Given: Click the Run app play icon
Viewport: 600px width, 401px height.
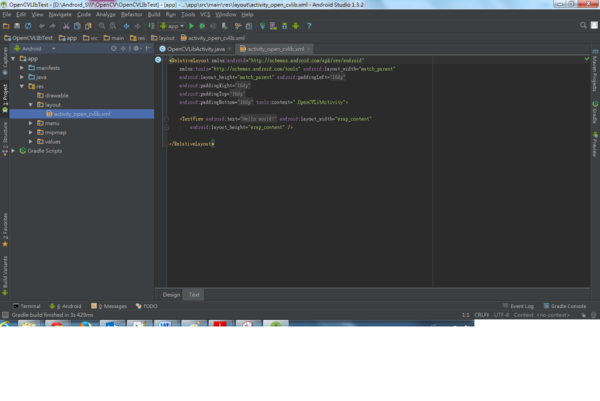Looking at the screenshot, I should pyautogui.click(x=192, y=26).
